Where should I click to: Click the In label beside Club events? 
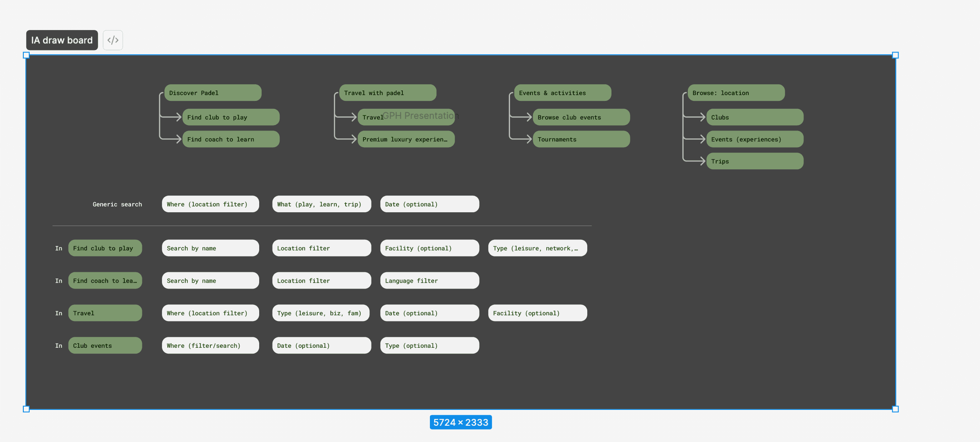click(59, 346)
